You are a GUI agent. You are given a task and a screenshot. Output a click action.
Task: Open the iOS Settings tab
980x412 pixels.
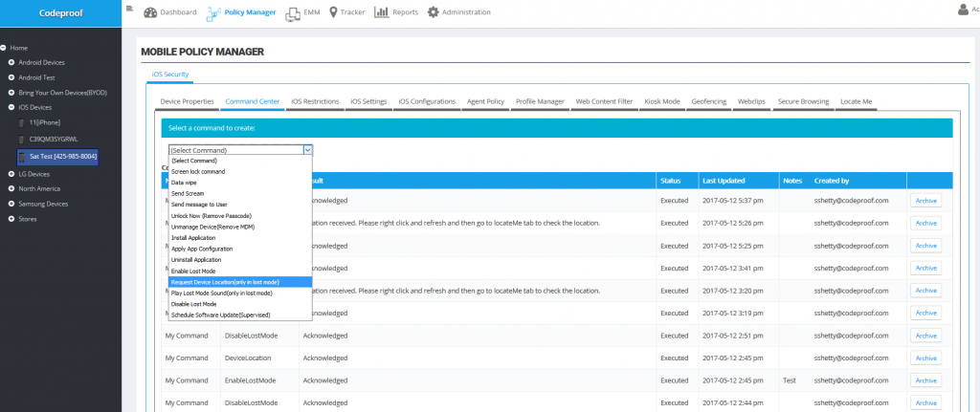[368, 101]
